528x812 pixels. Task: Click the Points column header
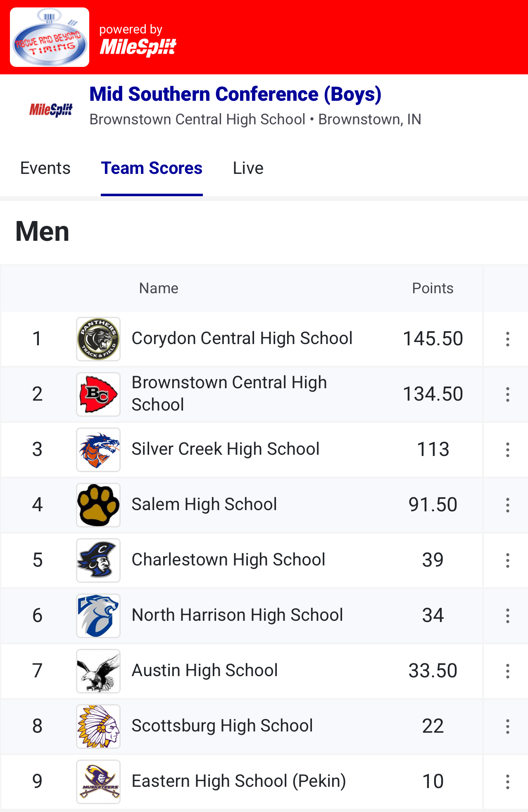click(433, 288)
